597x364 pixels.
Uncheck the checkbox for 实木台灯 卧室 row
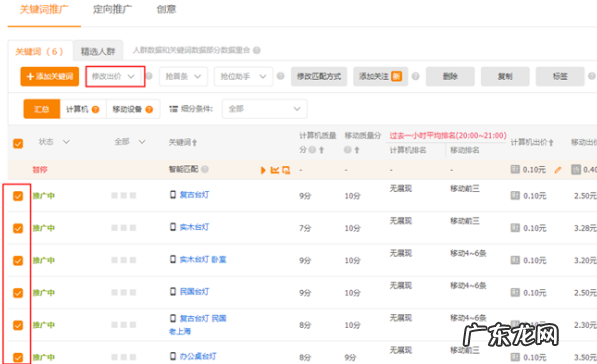[x=18, y=260]
